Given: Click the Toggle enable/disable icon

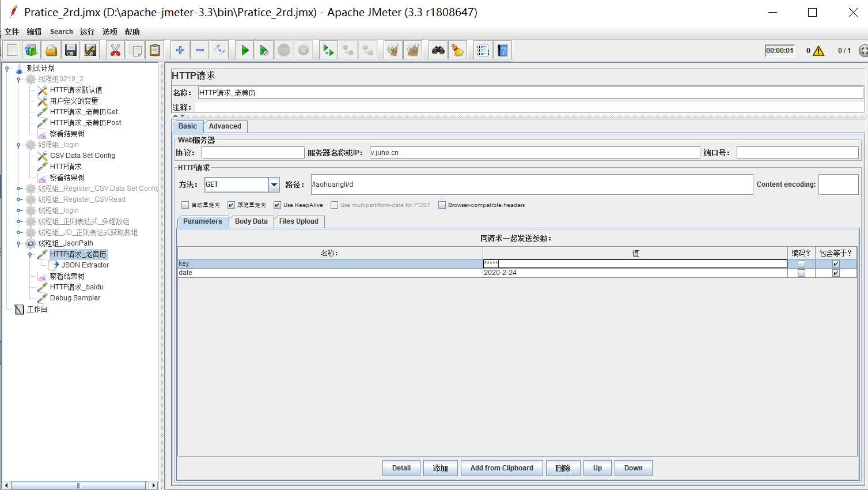Looking at the screenshot, I should (x=219, y=50).
